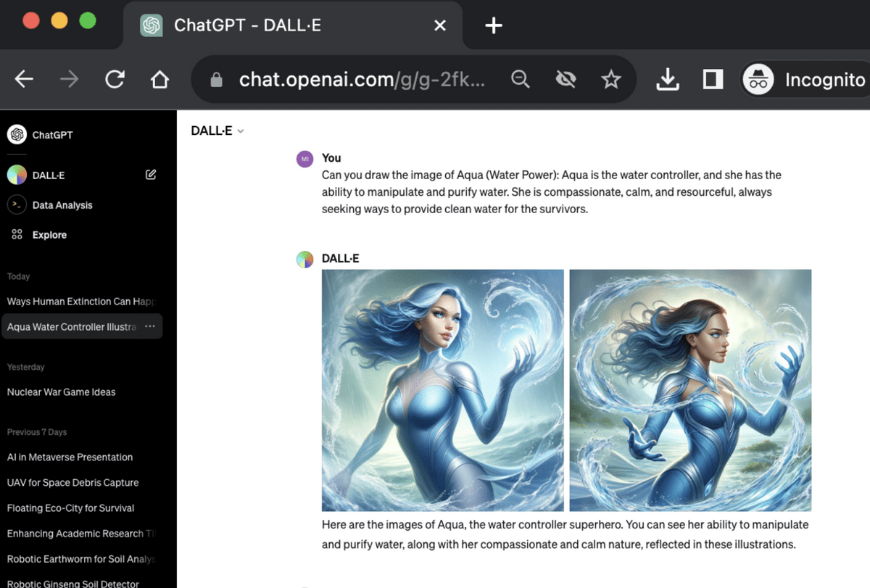The height and width of the screenshot is (588, 870).
Task: Click the 'DALL·E' sender name above images
Action: pyautogui.click(x=341, y=259)
